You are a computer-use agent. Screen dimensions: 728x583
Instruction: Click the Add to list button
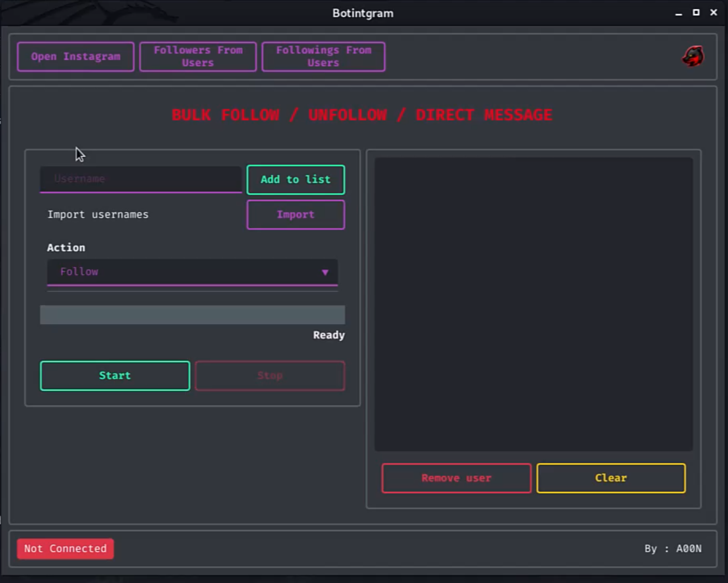point(295,179)
